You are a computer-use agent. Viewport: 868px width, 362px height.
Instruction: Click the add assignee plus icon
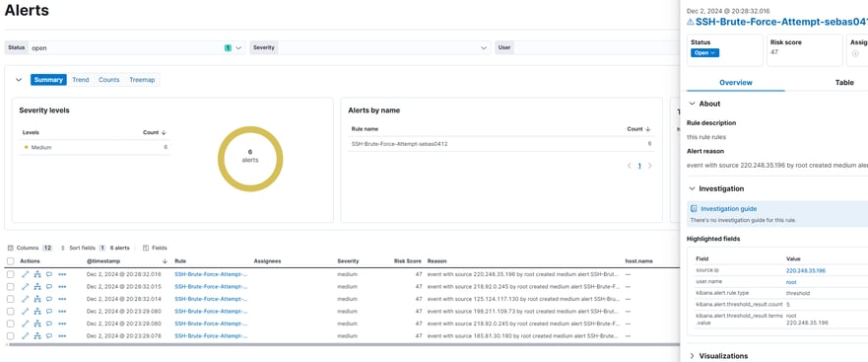(855, 53)
